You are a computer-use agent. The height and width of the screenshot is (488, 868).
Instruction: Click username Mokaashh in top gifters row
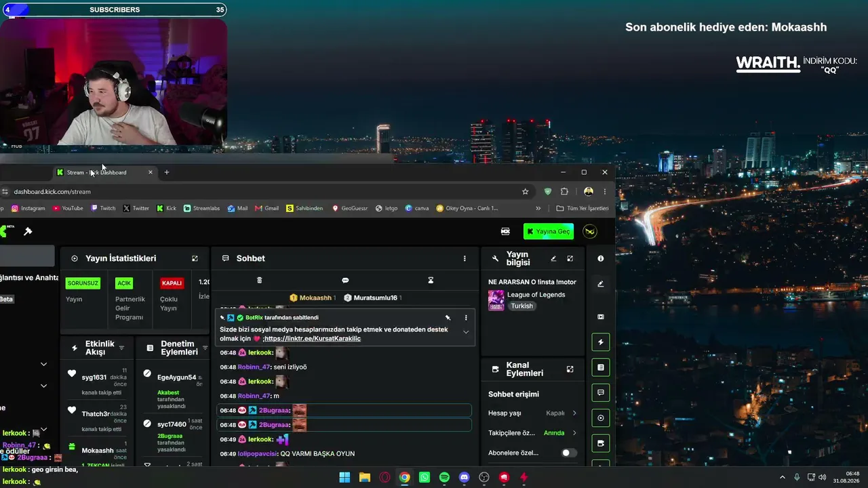pos(315,298)
